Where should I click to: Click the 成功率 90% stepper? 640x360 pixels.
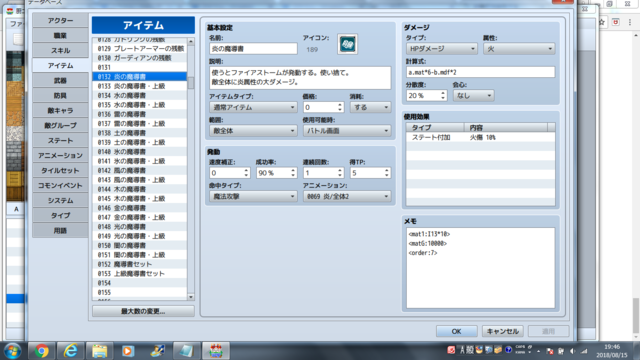point(276,173)
